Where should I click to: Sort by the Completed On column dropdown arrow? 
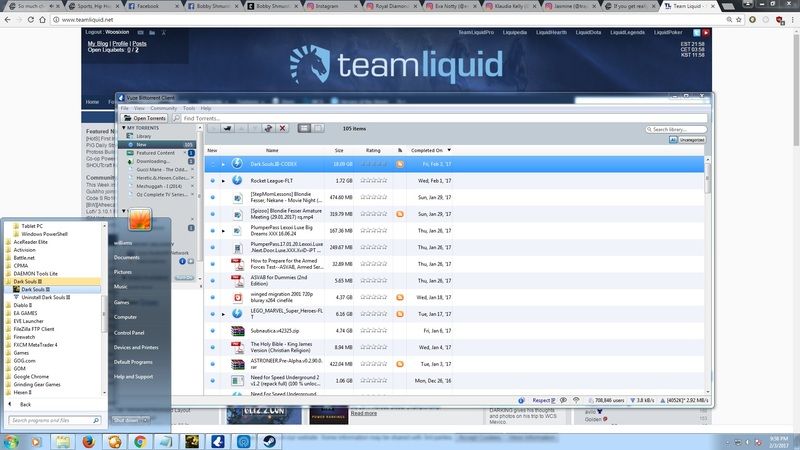pyautogui.click(x=449, y=150)
